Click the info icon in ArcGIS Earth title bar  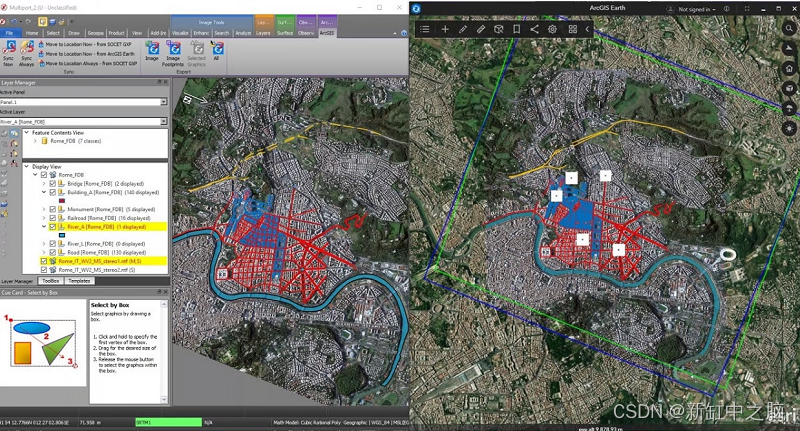pos(726,9)
